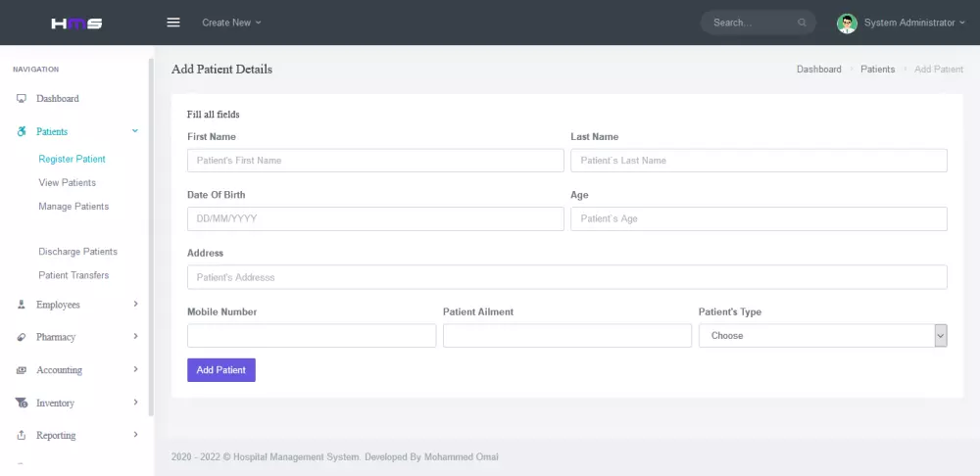This screenshot has height=476, width=980.
Task: Click the hamburger menu toggle icon
Action: (x=173, y=23)
